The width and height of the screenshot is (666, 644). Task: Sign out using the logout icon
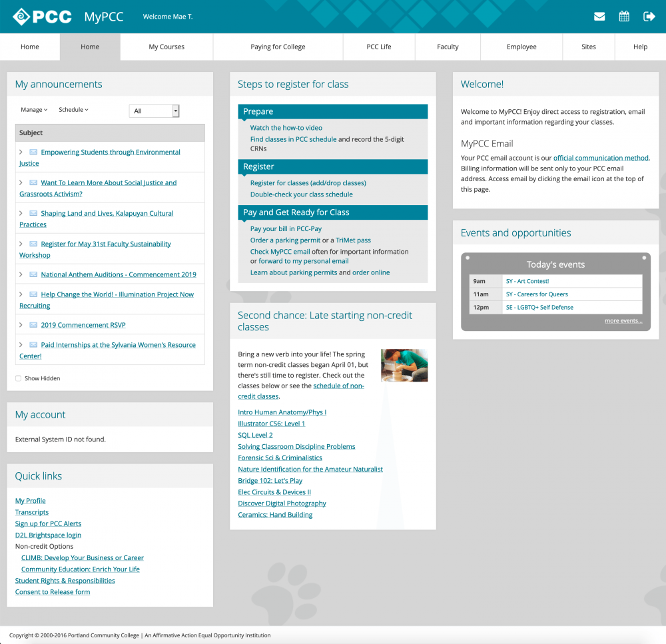click(649, 16)
